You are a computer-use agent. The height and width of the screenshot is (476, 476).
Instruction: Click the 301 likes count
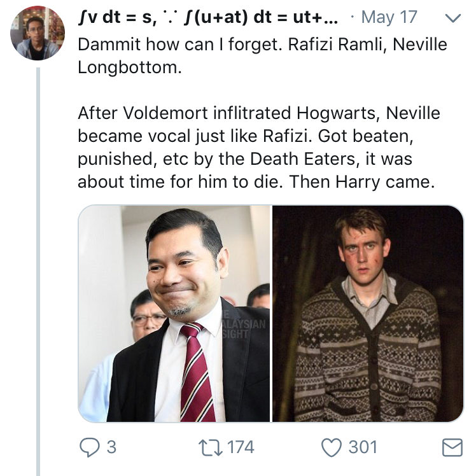pos(363,447)
